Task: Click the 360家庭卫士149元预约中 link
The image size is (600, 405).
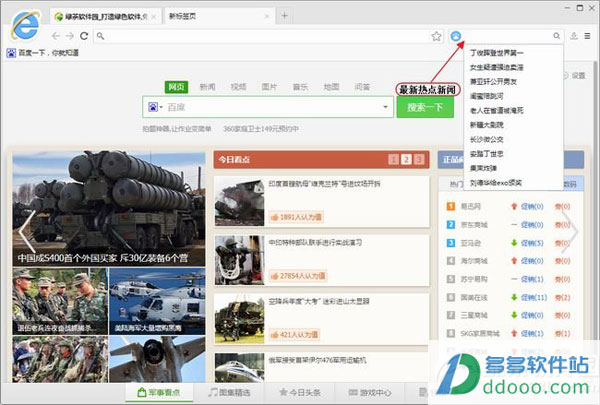Action: pyautogui.click(x=261, y=129)
